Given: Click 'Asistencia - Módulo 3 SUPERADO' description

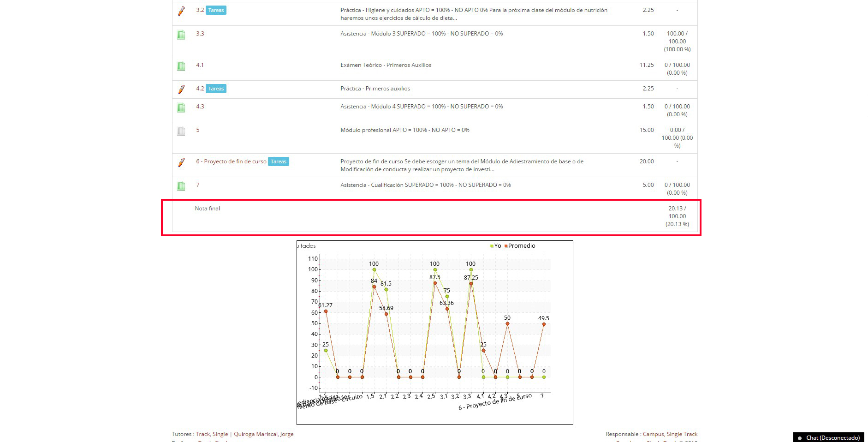Looking at the screenshot, I should 422,33.
